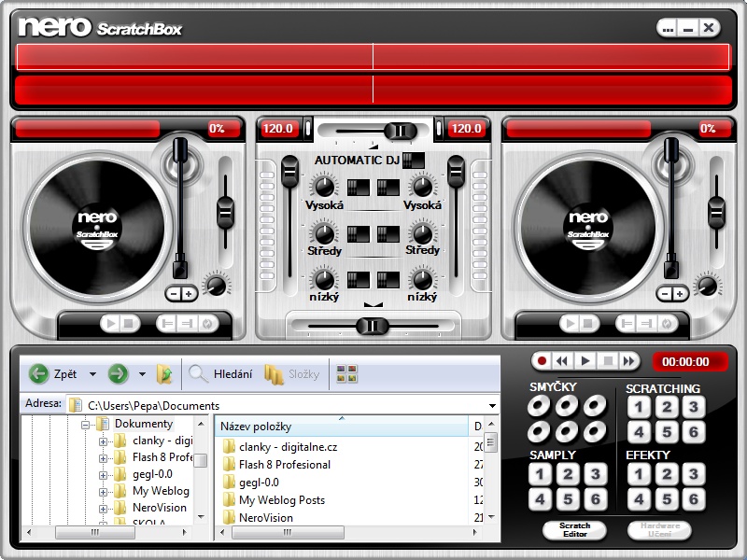The image size is (747, 560).
Task: Toggle left nízký kill switch
Action: tap(358, 281)
